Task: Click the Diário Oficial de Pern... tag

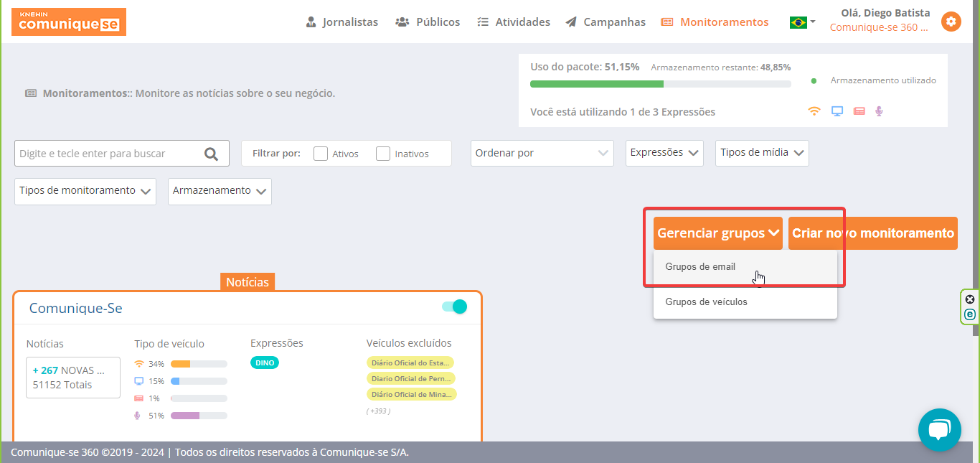Action: click(411, 378)
